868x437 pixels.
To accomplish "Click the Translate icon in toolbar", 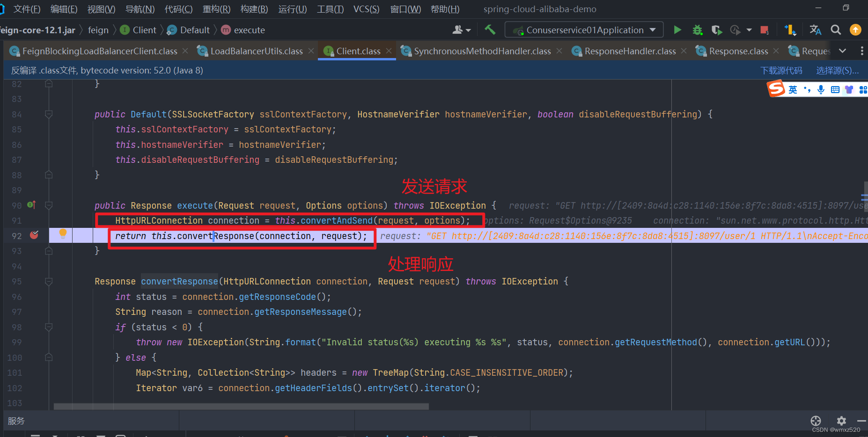I will click(x=815, y=30).
